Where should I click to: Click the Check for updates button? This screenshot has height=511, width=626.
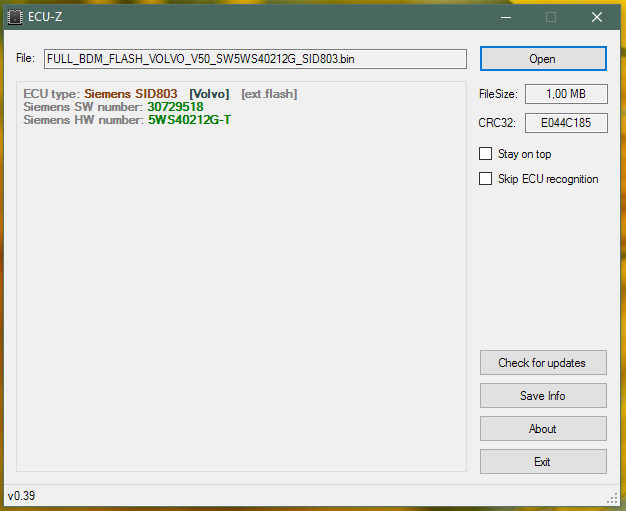click(543, 362)
